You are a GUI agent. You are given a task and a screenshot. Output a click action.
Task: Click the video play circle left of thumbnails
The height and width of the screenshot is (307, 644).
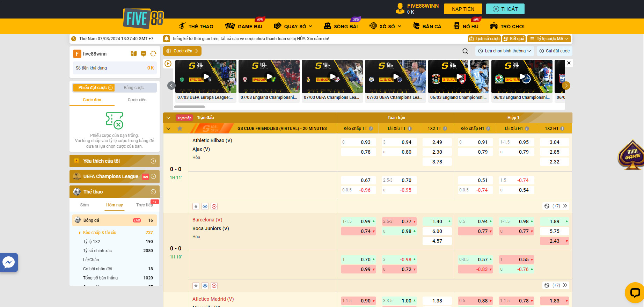click(x=168, y=64)
